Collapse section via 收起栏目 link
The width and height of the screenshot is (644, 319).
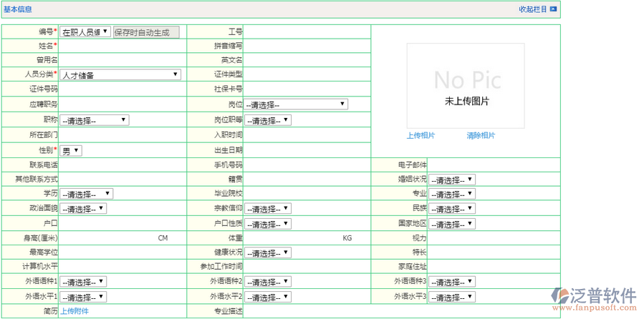click(x=532, y=9)
